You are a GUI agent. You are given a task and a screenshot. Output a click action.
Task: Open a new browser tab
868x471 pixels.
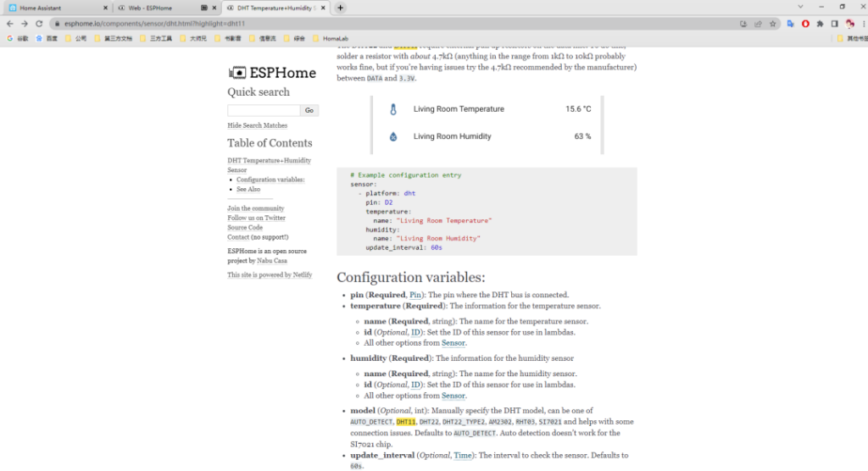[341, 8]
